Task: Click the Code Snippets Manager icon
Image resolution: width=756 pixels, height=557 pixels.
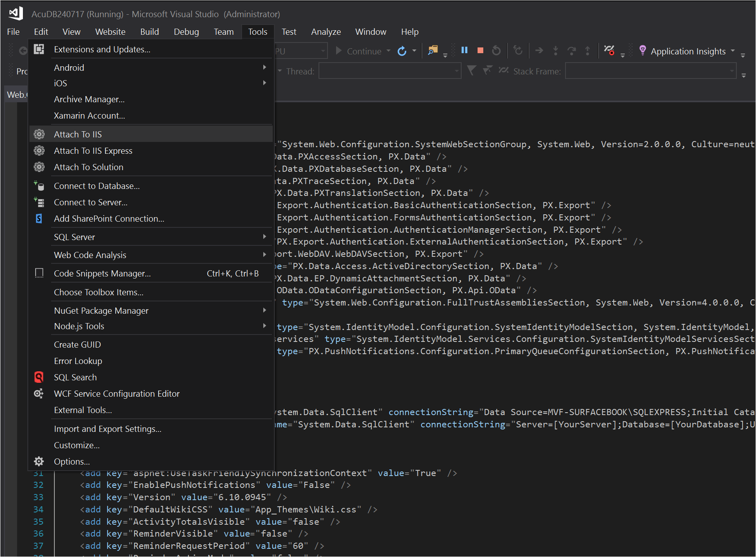Action: pyautogui.click(x=39, y=273)
